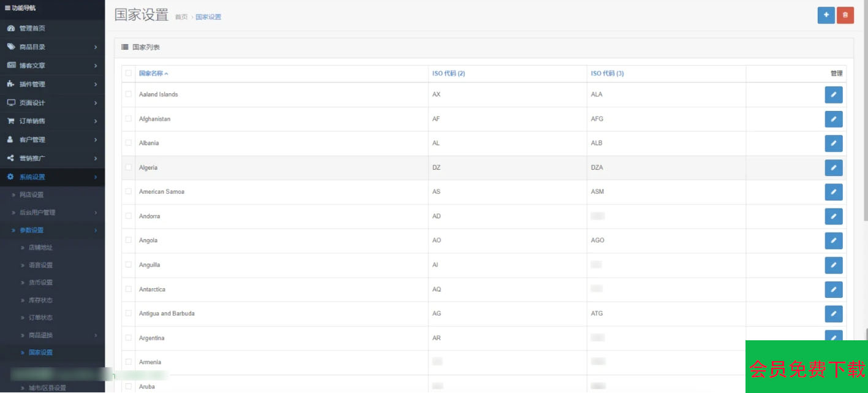Click the pencil edit icon for Algeria
This screenshot has width=868, height=393.
point(834,167)
